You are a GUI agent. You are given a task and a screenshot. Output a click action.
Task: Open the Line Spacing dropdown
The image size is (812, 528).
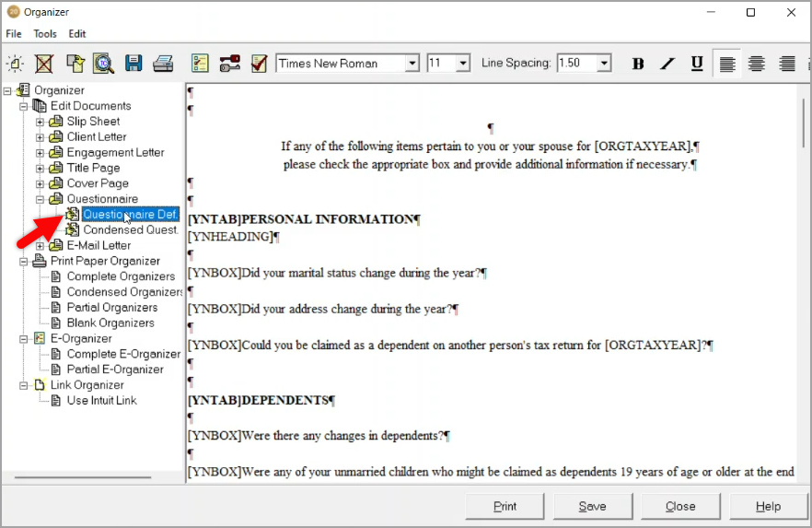tap(604, 64)
